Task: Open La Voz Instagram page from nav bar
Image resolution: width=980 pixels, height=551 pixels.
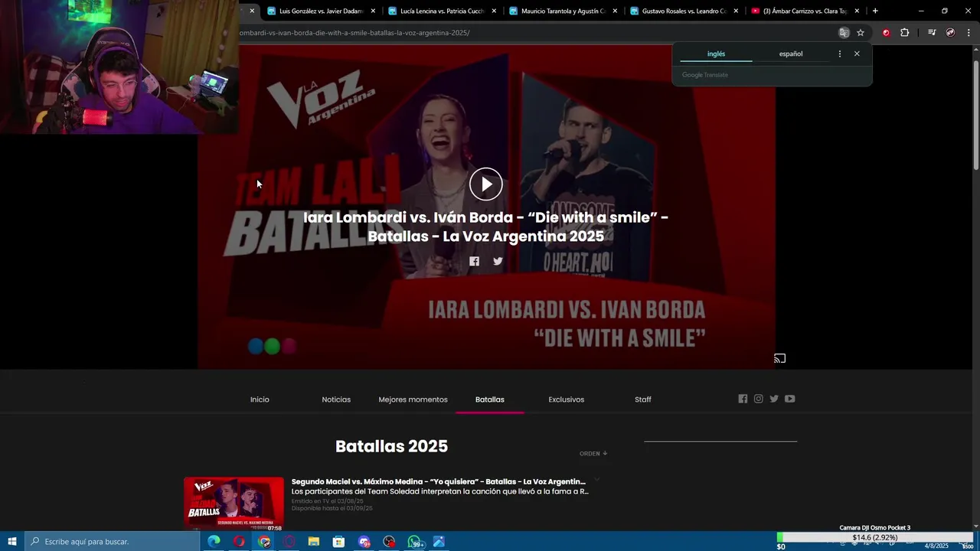Action: [758, 399]
